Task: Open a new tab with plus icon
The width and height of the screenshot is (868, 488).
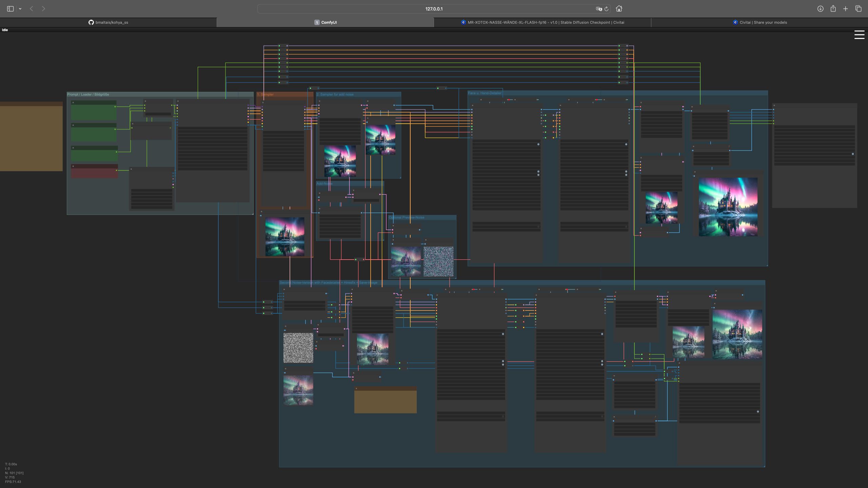Action: click(x=846, y=9)
